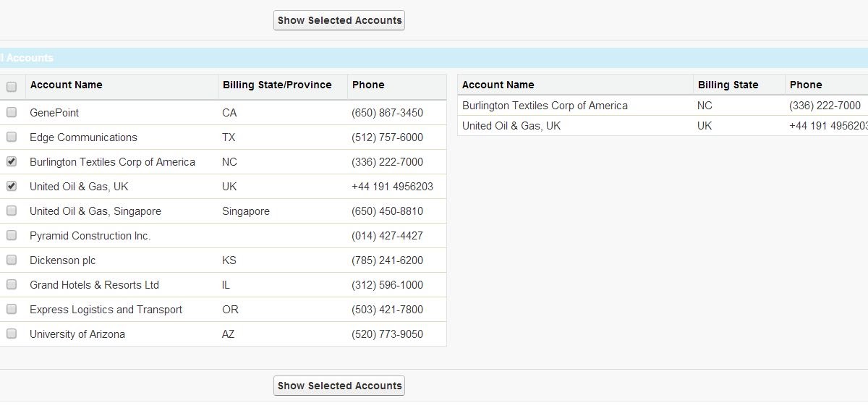Check Grand Hotels & Resorts Ltd checkbox
This screenshot has width=868, height=416.
pos(12,284)
